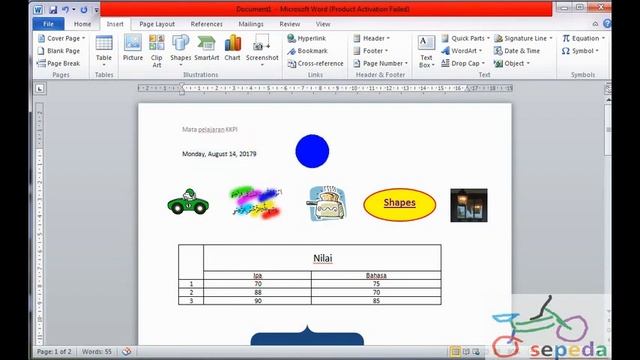Insert a Picture from file
Screen dimensions: 640x360
click(133, 48)
